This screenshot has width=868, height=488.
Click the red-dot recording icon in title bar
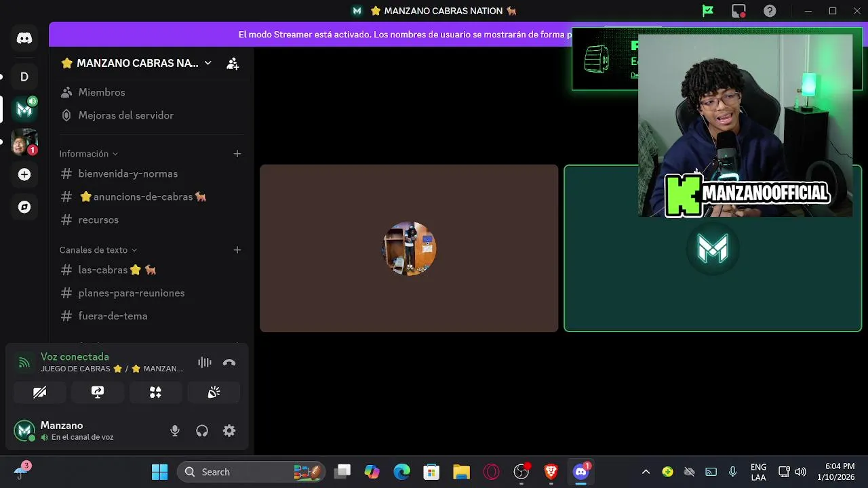738,11
